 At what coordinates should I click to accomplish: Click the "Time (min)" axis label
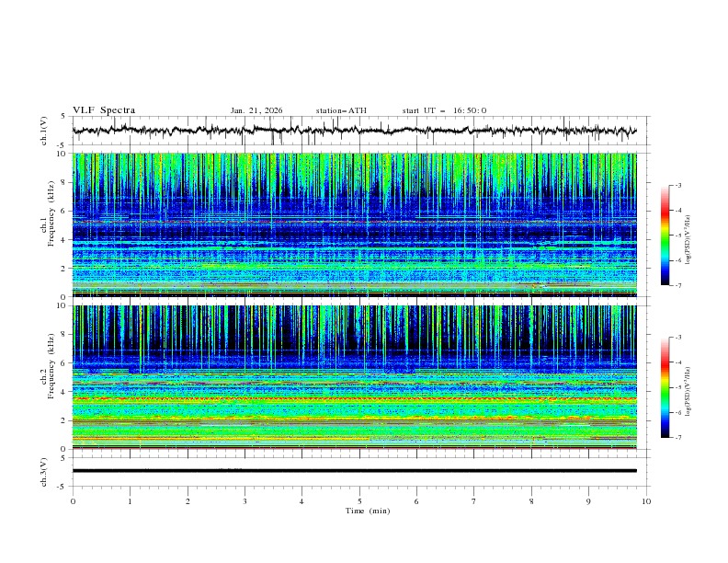368,511
